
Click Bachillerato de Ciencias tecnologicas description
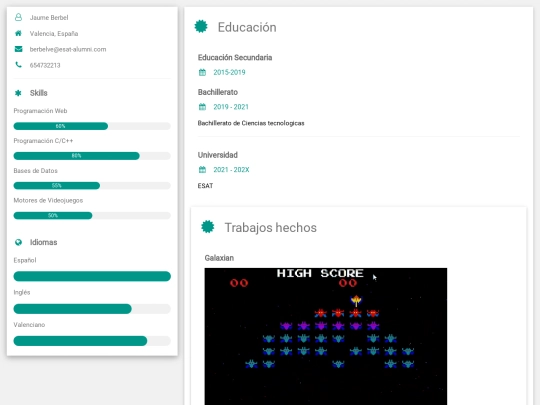click(x=251, y=123)
